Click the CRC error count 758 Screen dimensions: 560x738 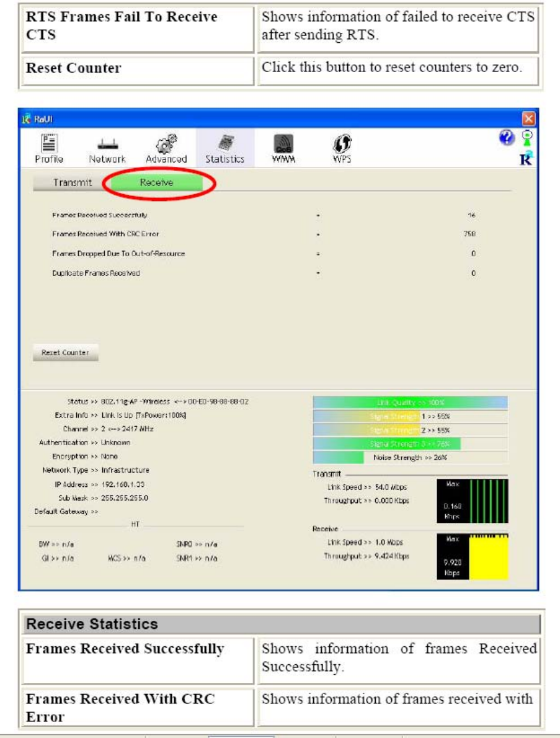[x=469, y=234]
